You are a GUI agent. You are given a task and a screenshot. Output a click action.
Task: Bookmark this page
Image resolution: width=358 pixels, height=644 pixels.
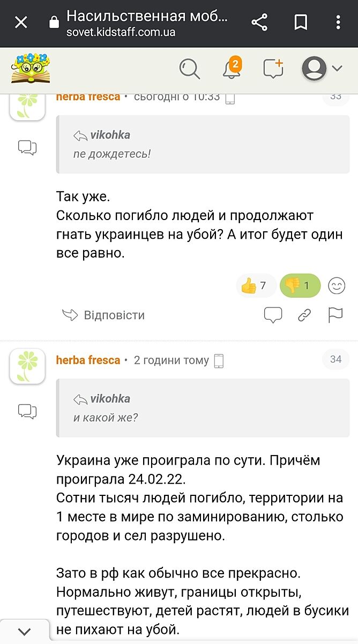[301, 23]
